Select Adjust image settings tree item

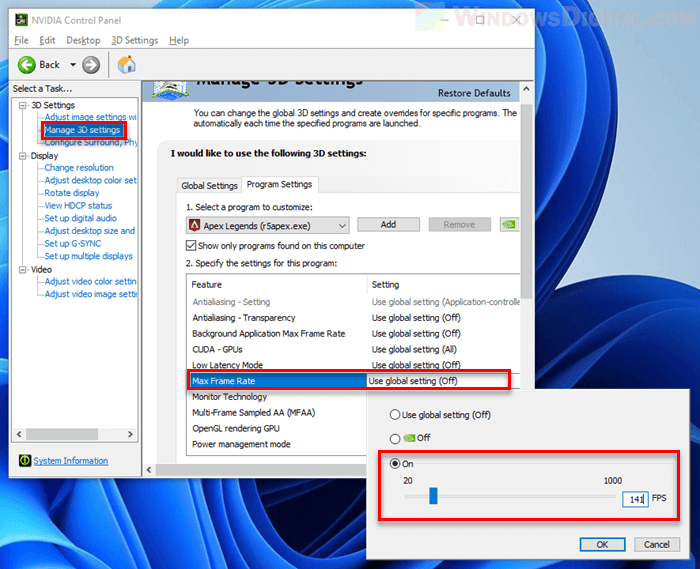(91, 117)
